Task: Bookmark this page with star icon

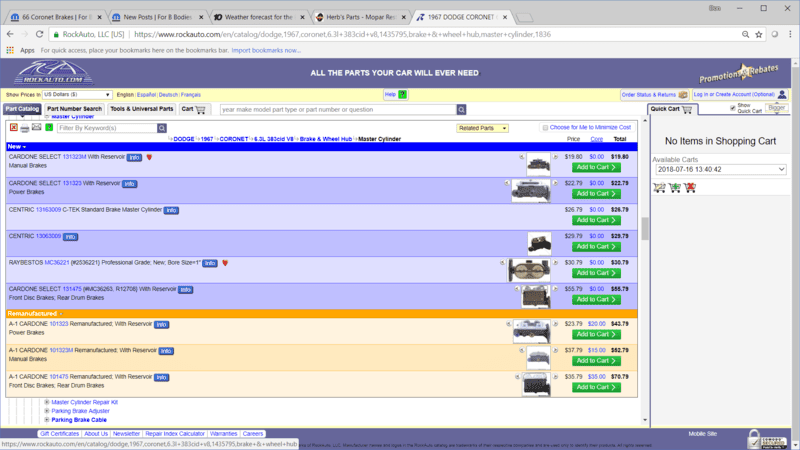Action: (759, 34)
